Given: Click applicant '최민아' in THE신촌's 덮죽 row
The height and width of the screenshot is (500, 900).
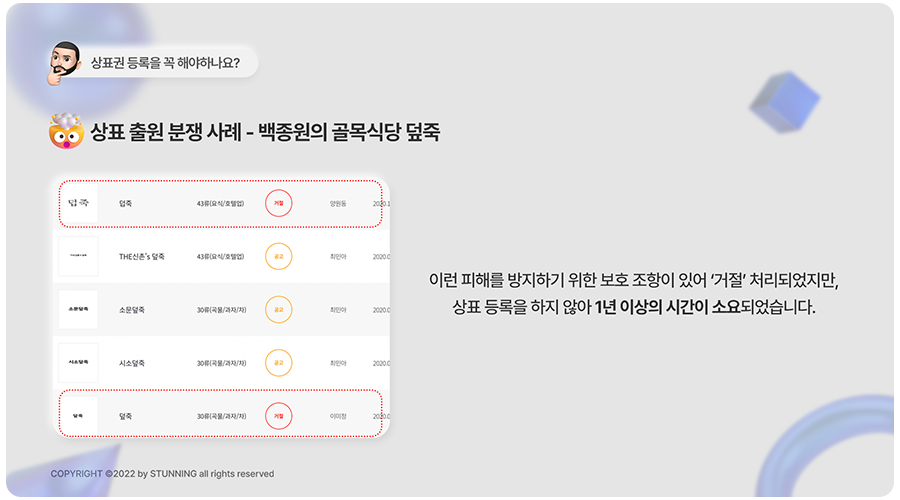Looking at the screenshot, I should pos(338,257).
